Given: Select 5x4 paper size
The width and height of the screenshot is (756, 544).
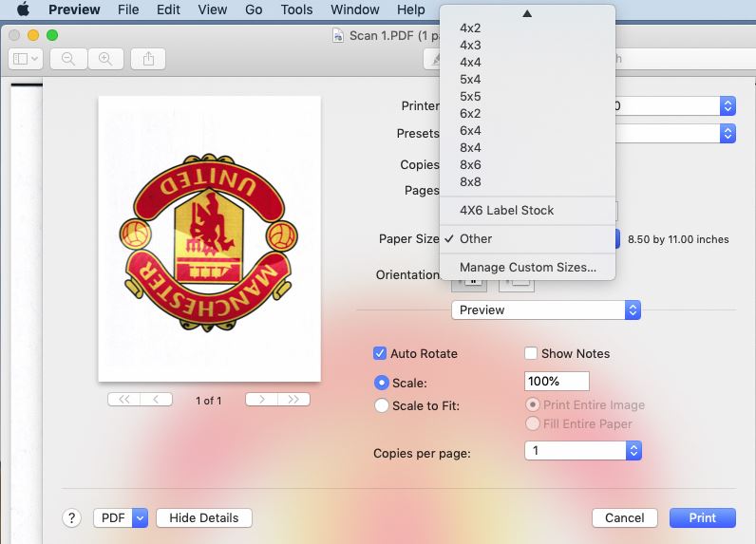Looking at the screenshot, I should pos(527,80).
